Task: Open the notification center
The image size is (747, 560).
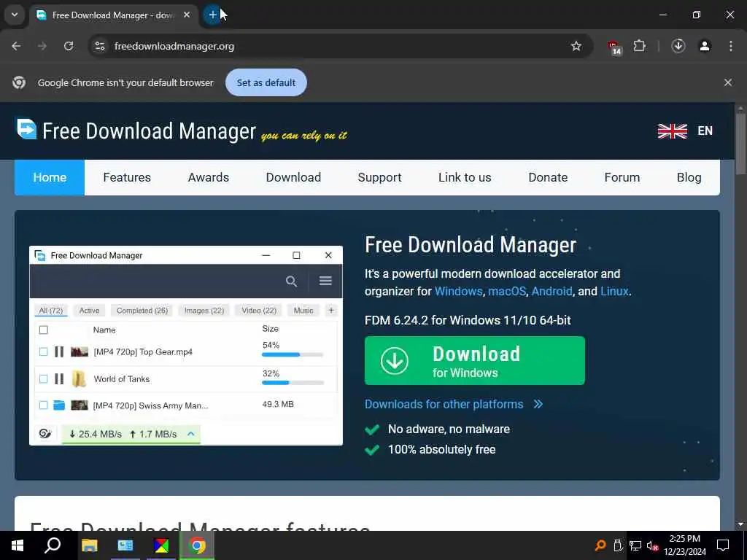Action: [x=723, y=545]
